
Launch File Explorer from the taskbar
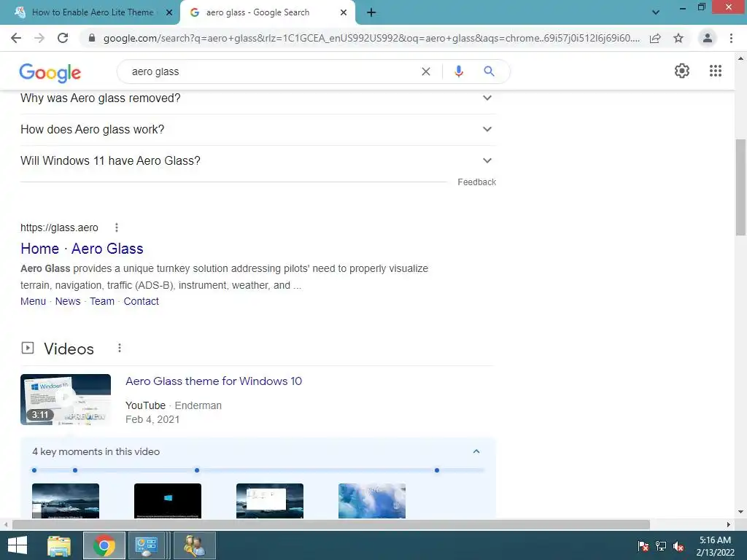(x=59, y=545)
